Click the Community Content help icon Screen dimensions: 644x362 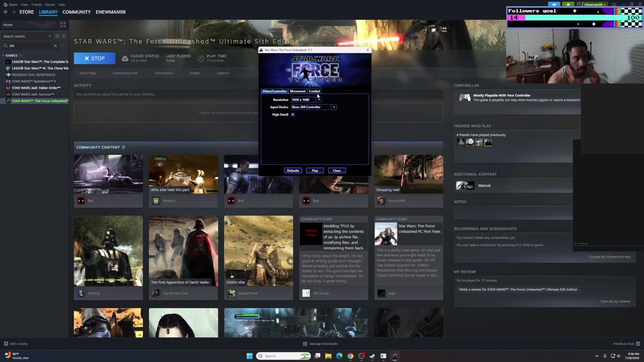123,147
